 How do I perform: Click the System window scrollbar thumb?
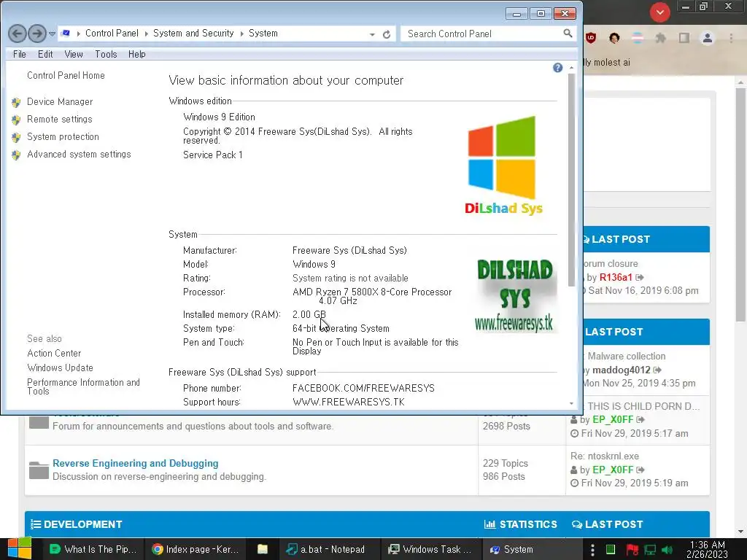click(x=571, y=180)
